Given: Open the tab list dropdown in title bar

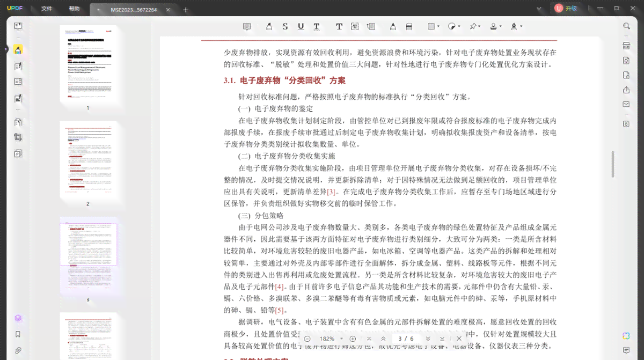Looking at the screenshot, I should [539, 9].
